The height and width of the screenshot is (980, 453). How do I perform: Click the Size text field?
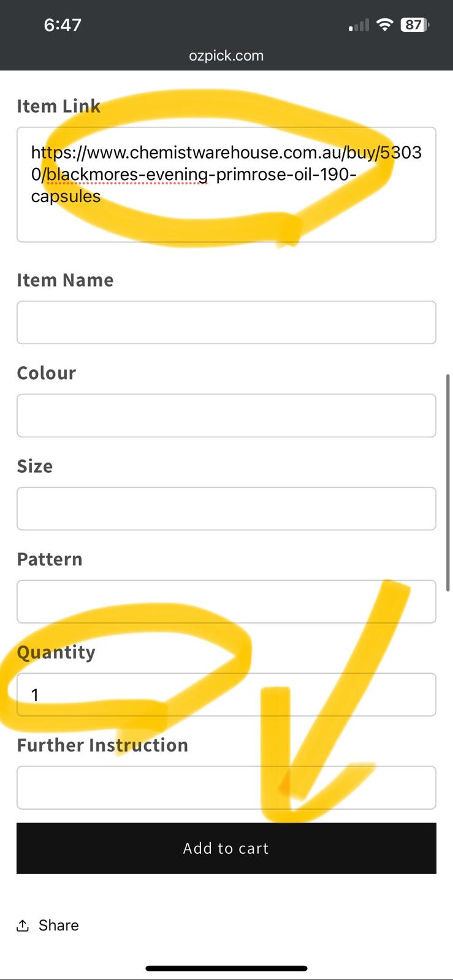click(226, 508)
